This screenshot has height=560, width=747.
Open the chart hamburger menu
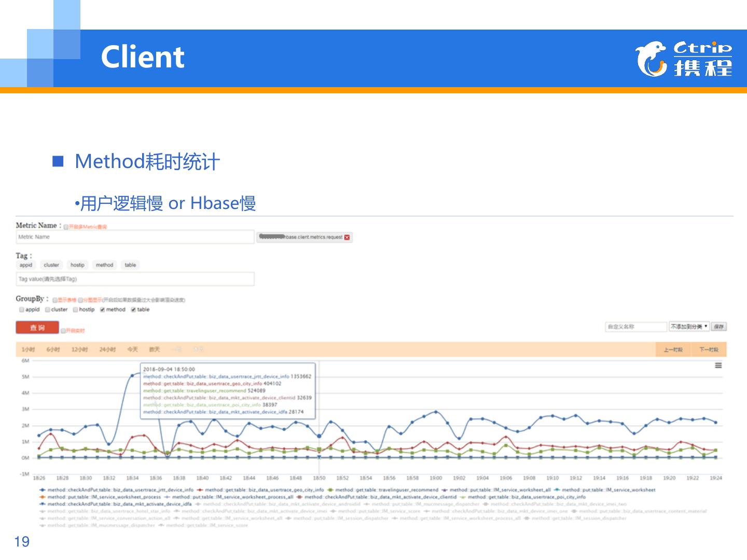(x=718, y=366)
